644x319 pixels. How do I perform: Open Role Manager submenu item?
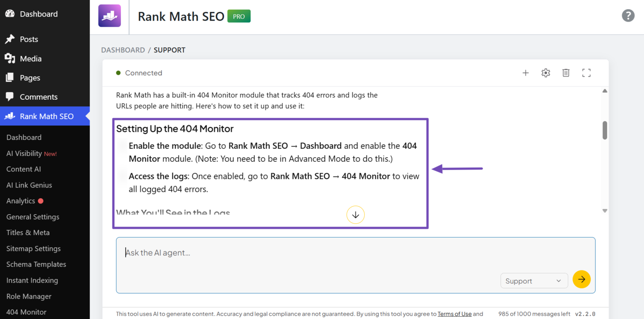click(x=29, y=296)
